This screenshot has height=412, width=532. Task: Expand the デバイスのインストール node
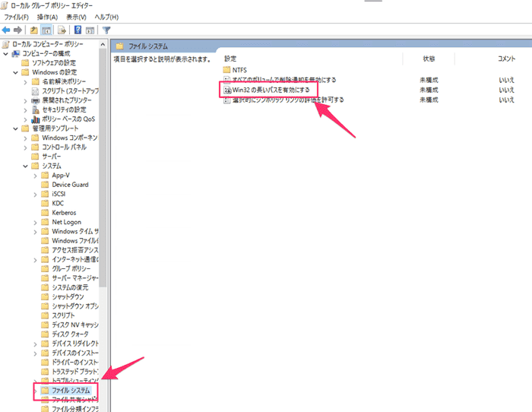click(35, 353)
